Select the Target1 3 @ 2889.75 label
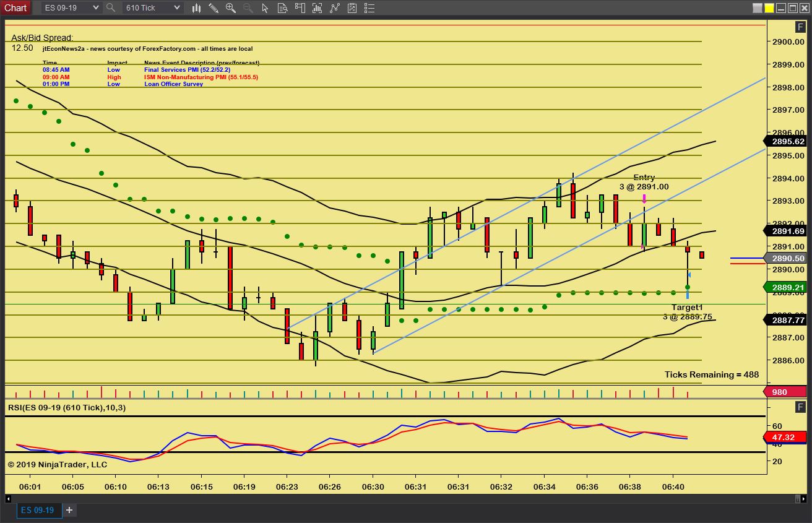Viewport: 812px width, 523px height. tap(687, 312)
